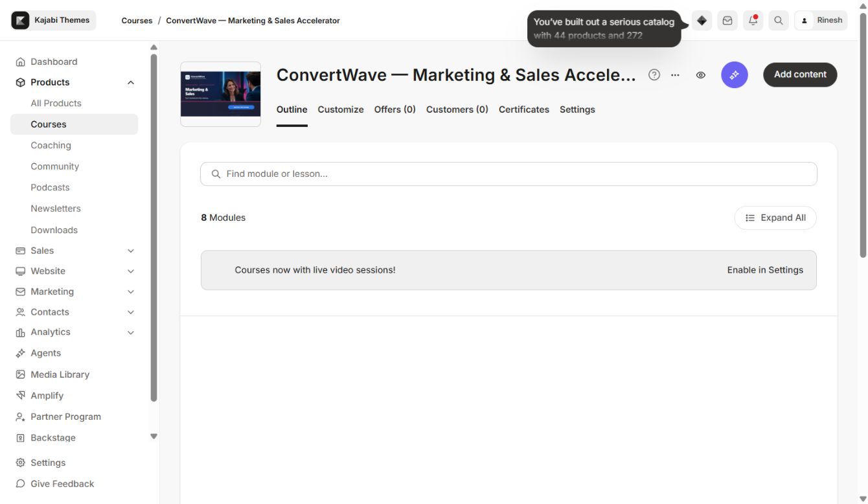Click the Add content button
Screen dimensions: 868x504
pyautogui.click(x=800, y=74)
